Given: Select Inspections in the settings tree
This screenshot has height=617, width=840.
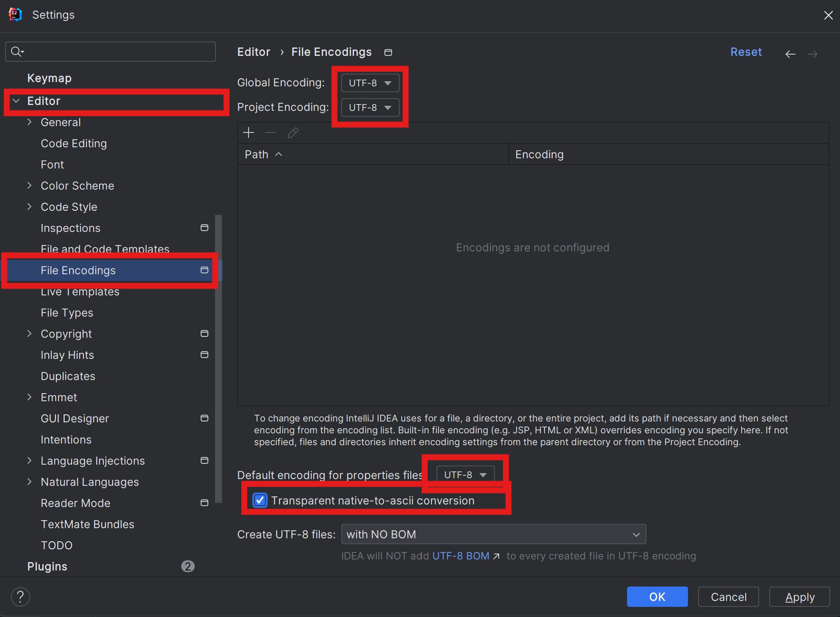Looking at the screenshot, I should point(71,228).
